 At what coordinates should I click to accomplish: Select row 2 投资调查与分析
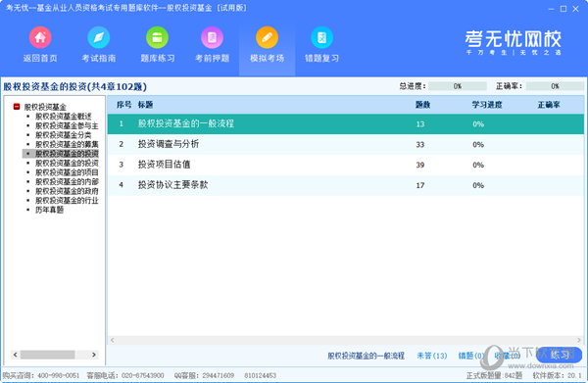tap(345, 144)
